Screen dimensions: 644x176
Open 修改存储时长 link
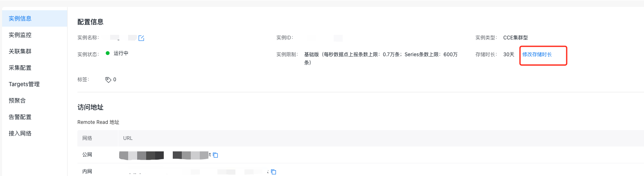[x=537, y=55]
